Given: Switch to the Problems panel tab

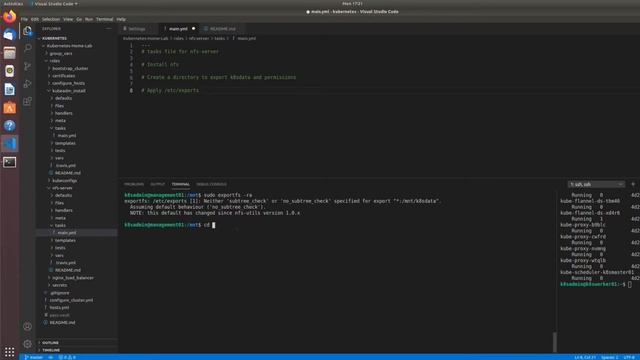Looking at the screenshot, I should 134,184.
